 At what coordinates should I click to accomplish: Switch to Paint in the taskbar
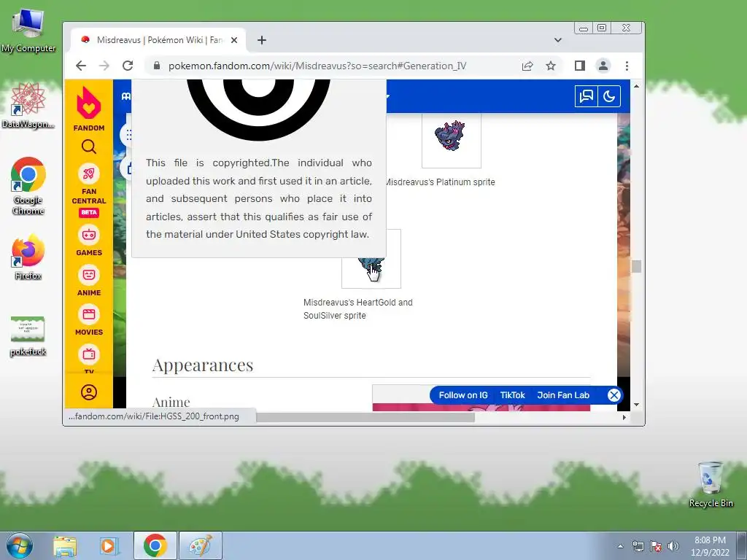(201, 545)
